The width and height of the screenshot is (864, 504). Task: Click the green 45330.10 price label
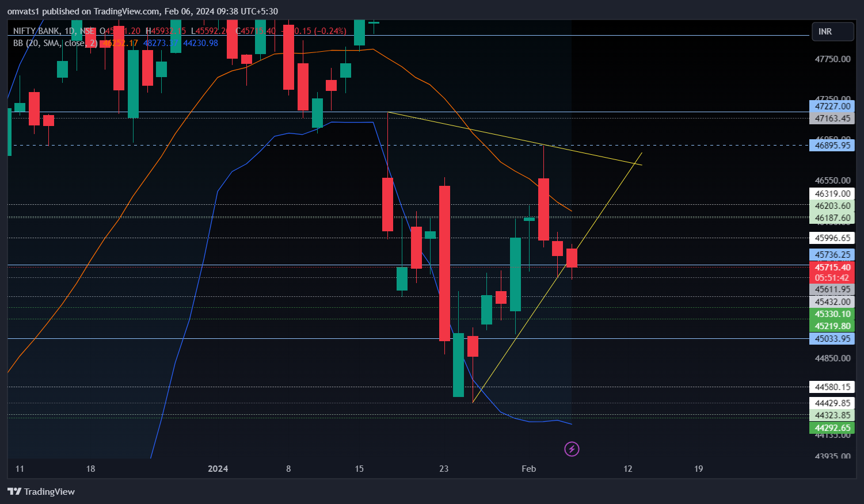pyautogui.click(x=832, y=314)
